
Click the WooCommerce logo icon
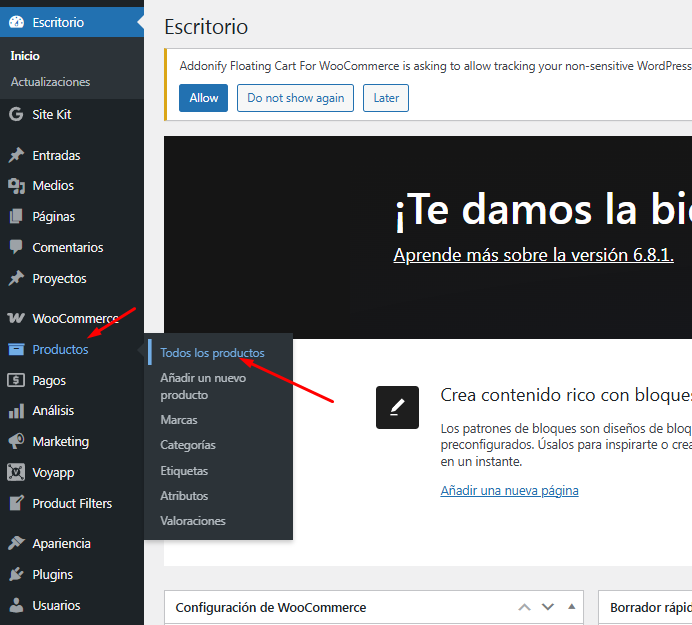point(16,319)
